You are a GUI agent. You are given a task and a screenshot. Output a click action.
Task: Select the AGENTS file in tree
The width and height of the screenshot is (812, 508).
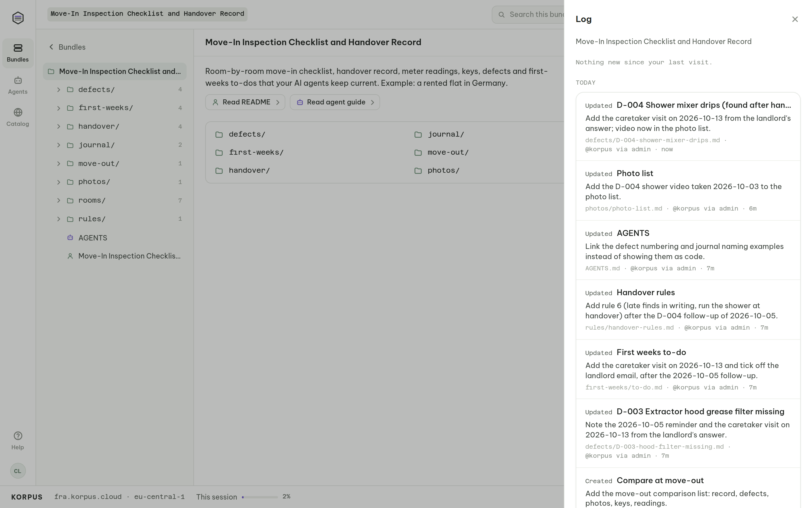[x=115, y=238]
